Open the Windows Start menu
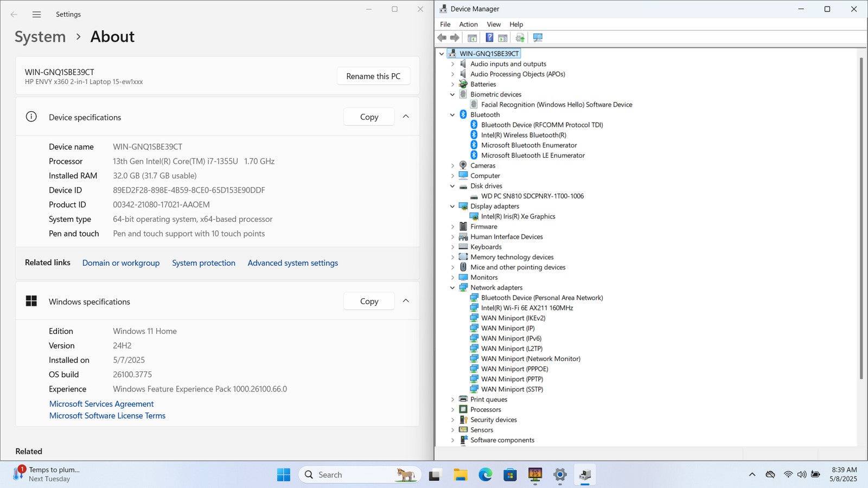868x488 pixels. point(284,475)
